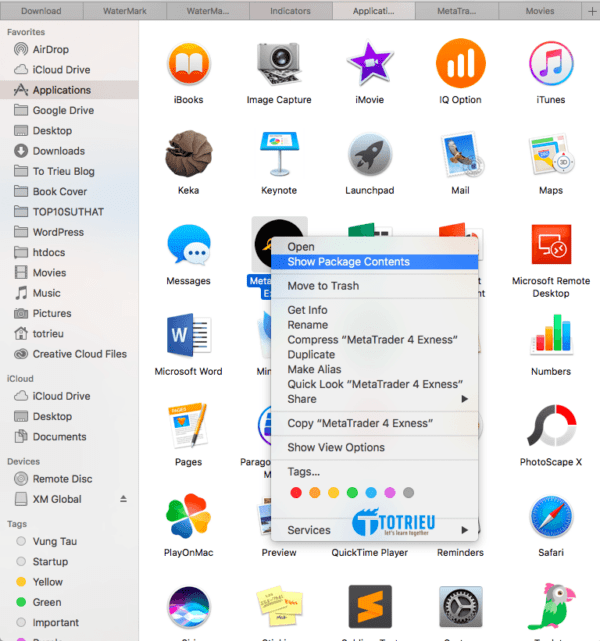Select the Image Capture app icon
This screenshot has width=600, height=641.
click(x=279, y=63)
